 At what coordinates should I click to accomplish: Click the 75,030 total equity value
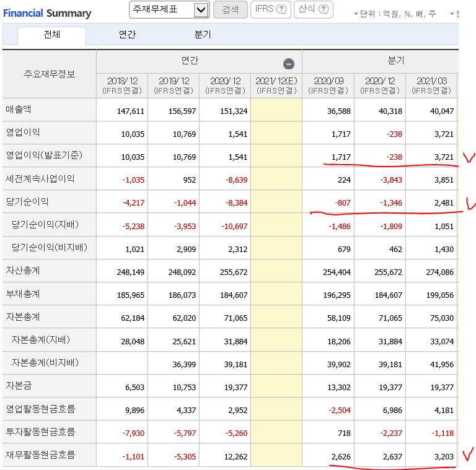442,318
